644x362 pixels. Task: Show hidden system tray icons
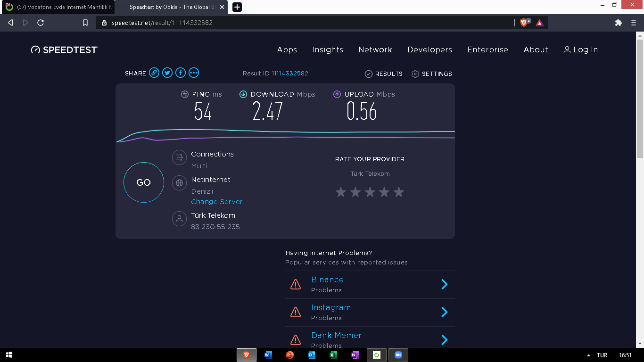click(x=588, y=355)
